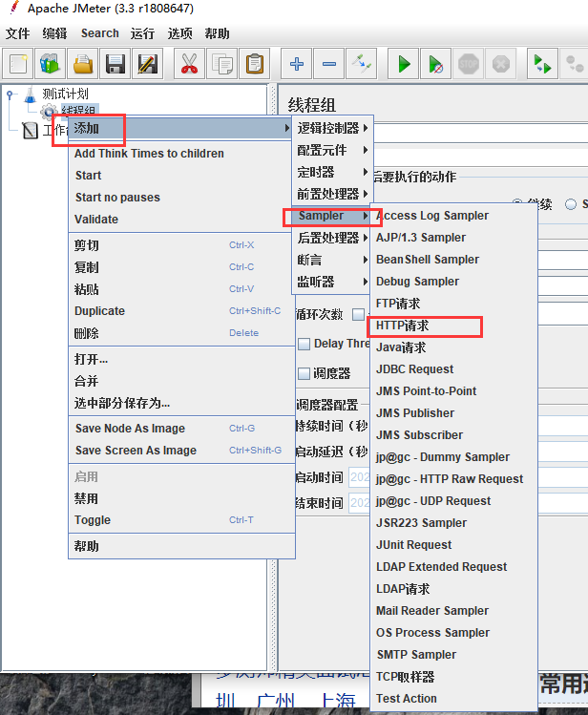Image resolution: width=588 pixels, height=715 pixels.
Task: Expand the 配置元件 submenu
Action: click(332, 150)
